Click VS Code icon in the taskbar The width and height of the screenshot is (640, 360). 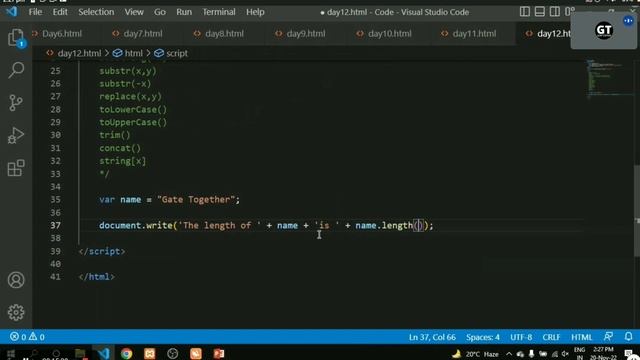(x=104, y=353)
